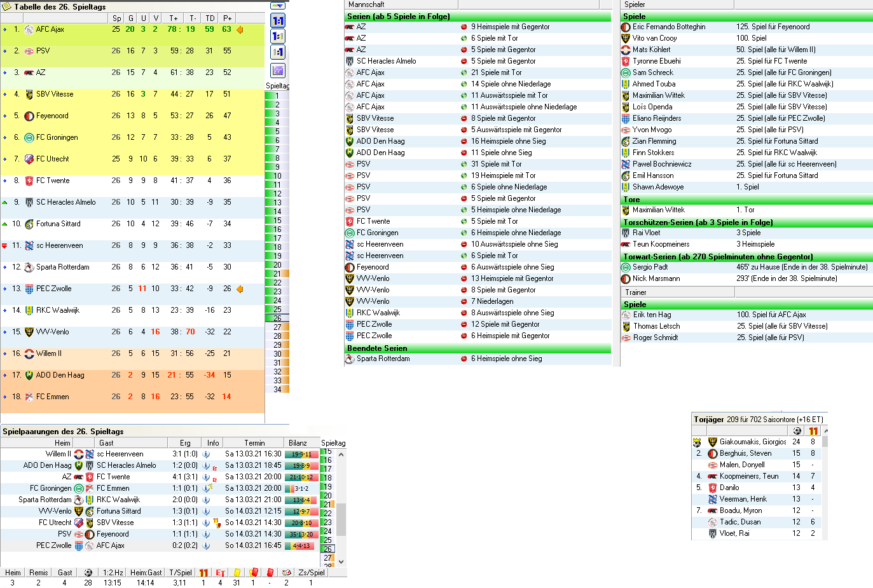Click 'So 14.03.21 16:45' kickoff date cell
873x588 pixels.
(253, 545)
